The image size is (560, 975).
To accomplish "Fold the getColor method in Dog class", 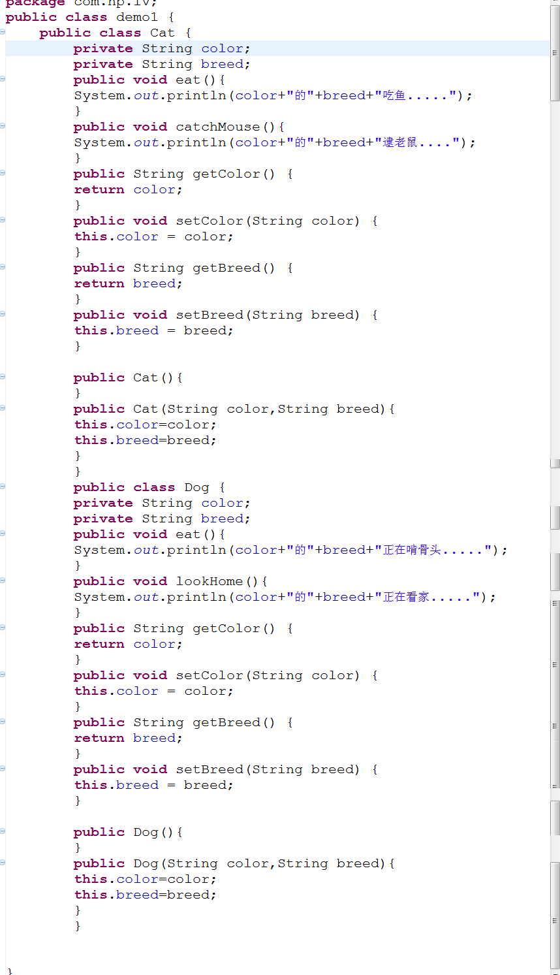I will click(x=3, y=628).
